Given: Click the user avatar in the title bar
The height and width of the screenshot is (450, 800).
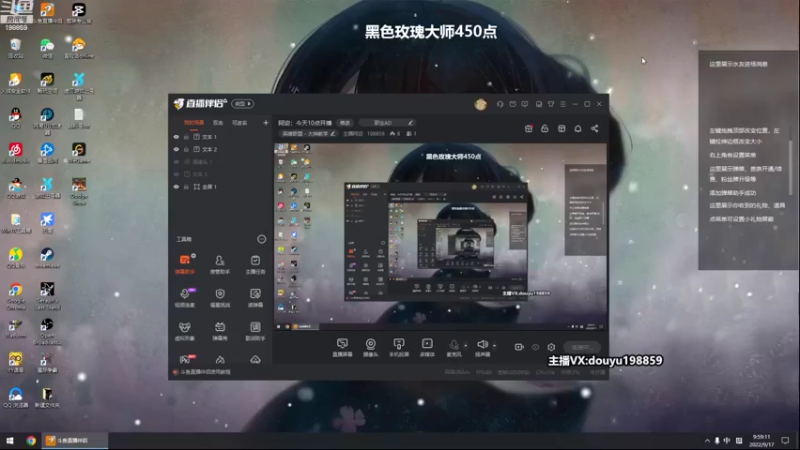Looking at the screenshot, I should (x=480, y=104).
